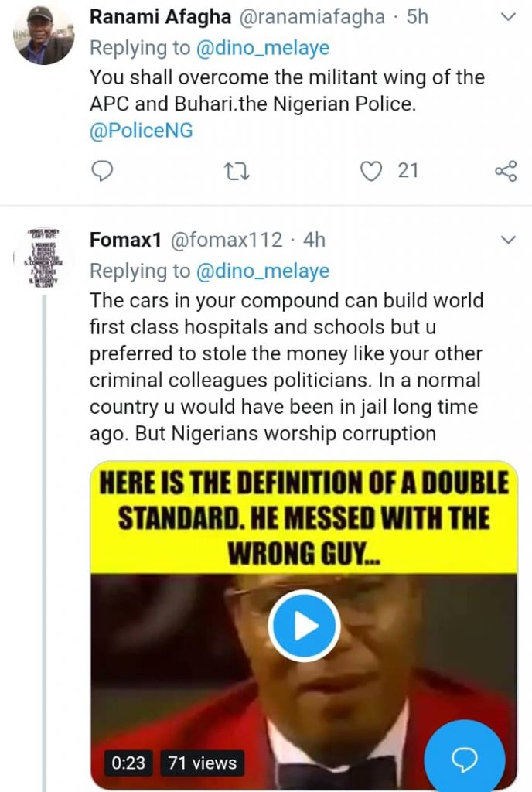The width and height of the screenshot is (532, 792).
Task: Open @dino_melaye link in Ranami's reply
Action: (x=263, y=48)
